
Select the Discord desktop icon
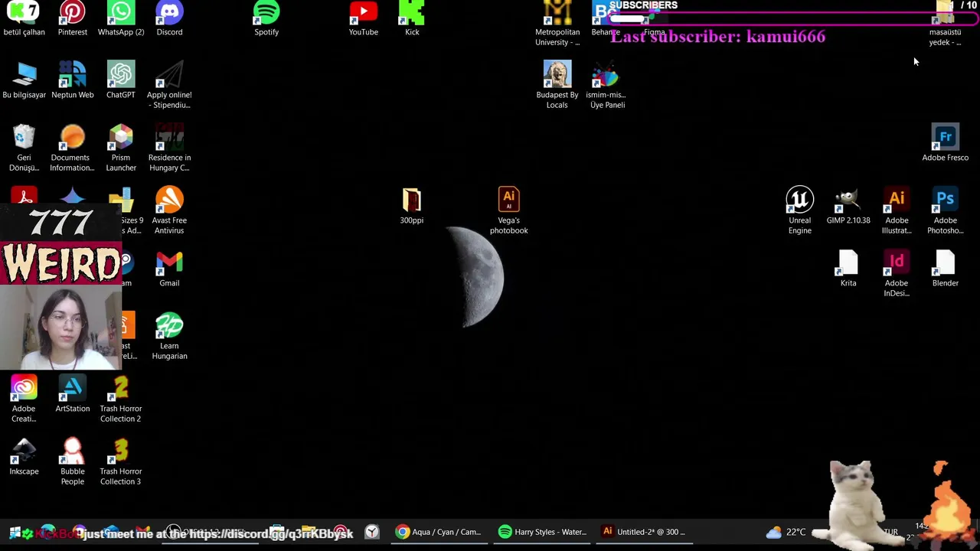169,18
